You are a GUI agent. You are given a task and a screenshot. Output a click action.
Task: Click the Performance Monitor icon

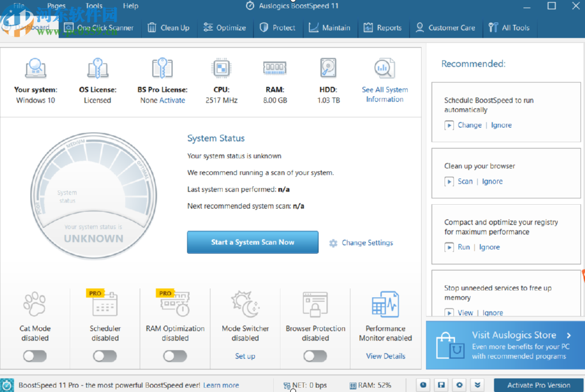pos(385,304)
